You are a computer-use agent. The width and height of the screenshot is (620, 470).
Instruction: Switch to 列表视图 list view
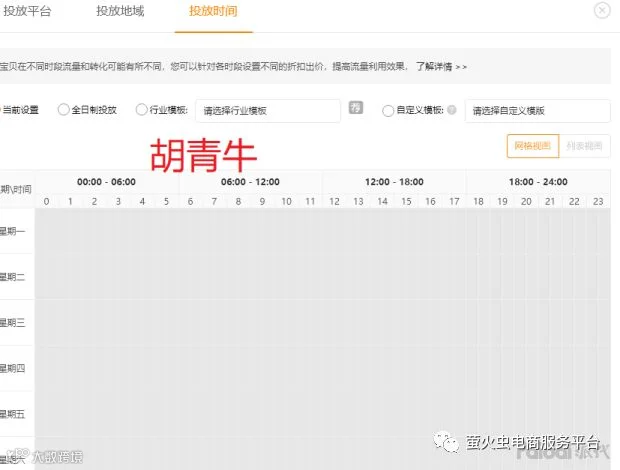tap(584, 146)
